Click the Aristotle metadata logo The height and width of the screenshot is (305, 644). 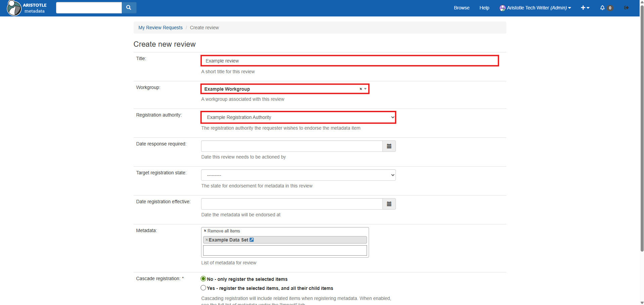tap(27, 8)
